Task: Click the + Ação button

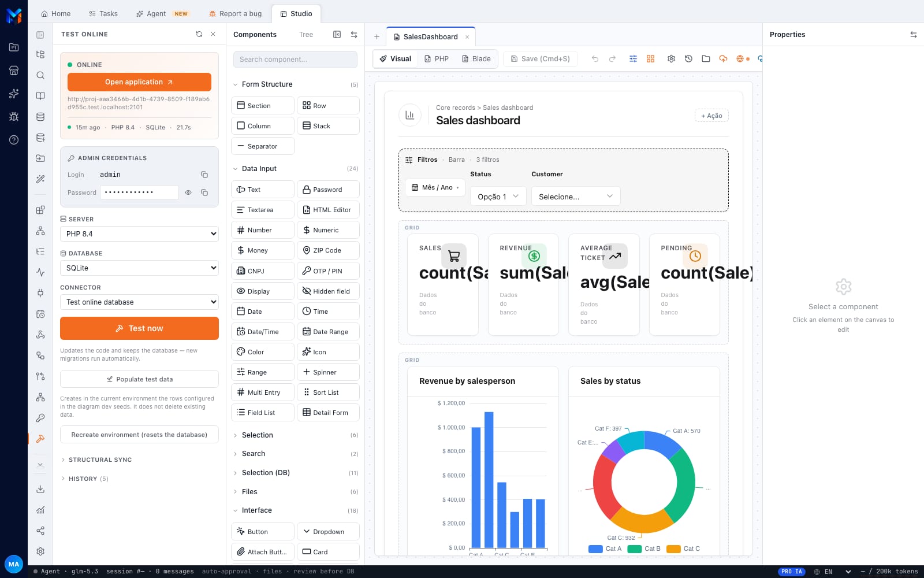Action: [x=711, y=116]
